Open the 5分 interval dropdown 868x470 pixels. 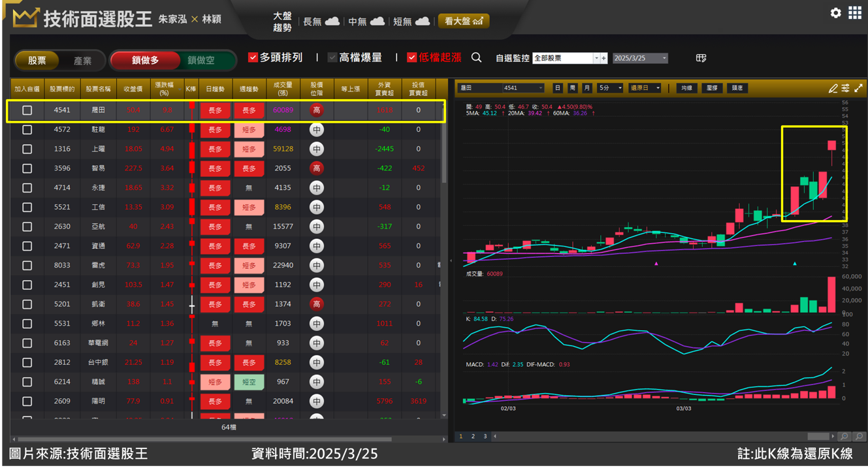(610, 88)
